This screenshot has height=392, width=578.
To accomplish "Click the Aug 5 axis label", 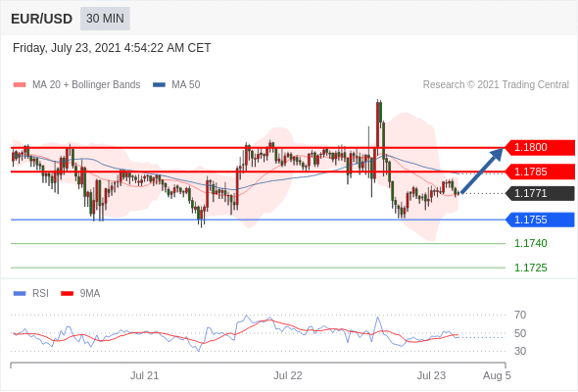I will point(497,375).
